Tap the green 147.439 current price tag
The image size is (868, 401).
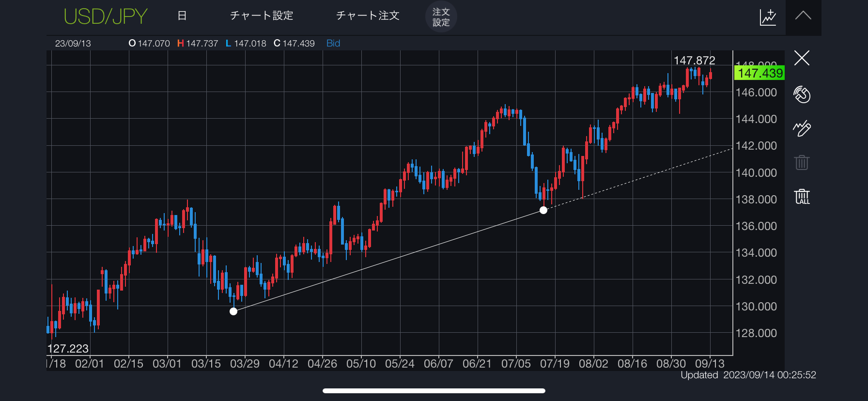click(x=760, y=73)
